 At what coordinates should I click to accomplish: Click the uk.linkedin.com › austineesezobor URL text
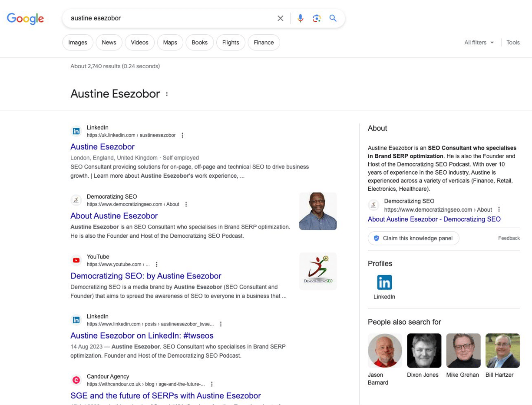[x=131, y=135]
